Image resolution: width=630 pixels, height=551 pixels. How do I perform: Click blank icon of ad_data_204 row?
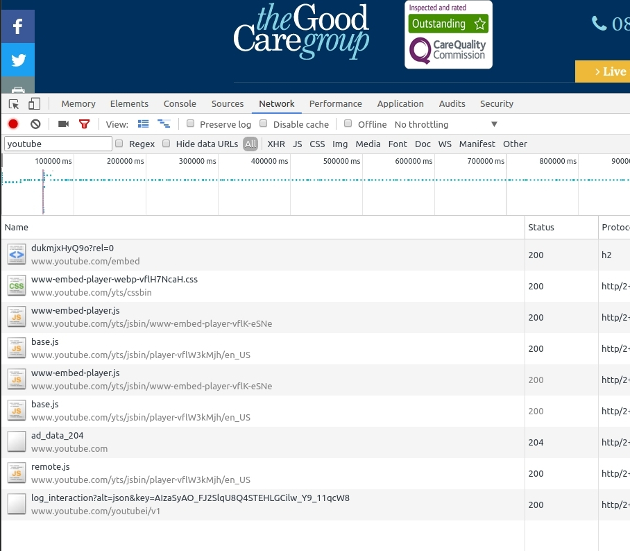(x=16, y=442)
